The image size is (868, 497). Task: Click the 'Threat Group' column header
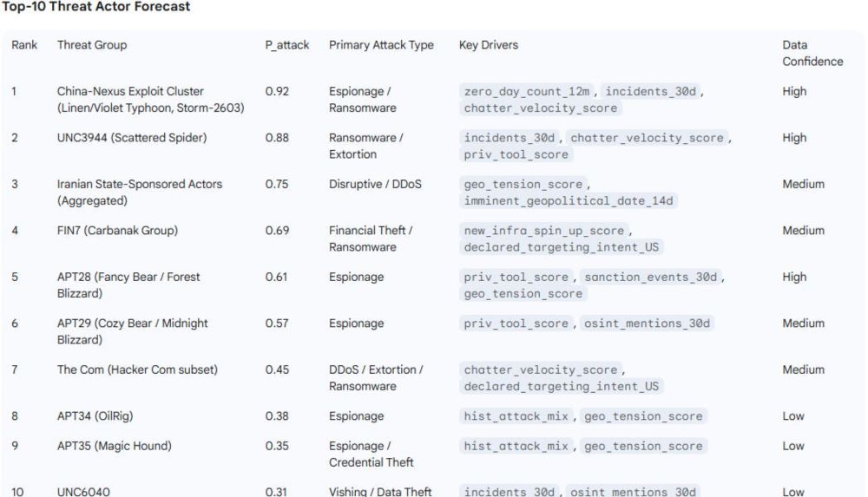click(x=92, y=45)
